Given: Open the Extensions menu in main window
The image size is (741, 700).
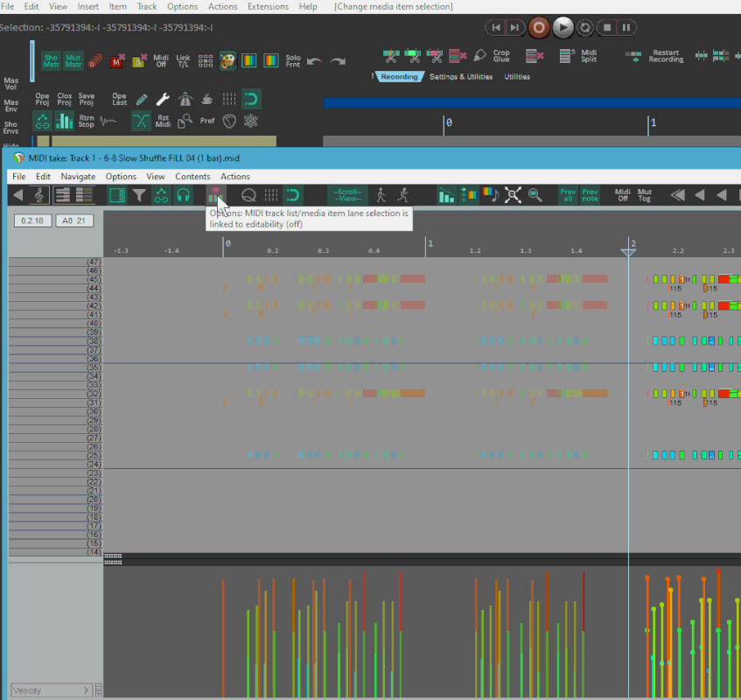Looking at the screenshot, I should 268,7.
